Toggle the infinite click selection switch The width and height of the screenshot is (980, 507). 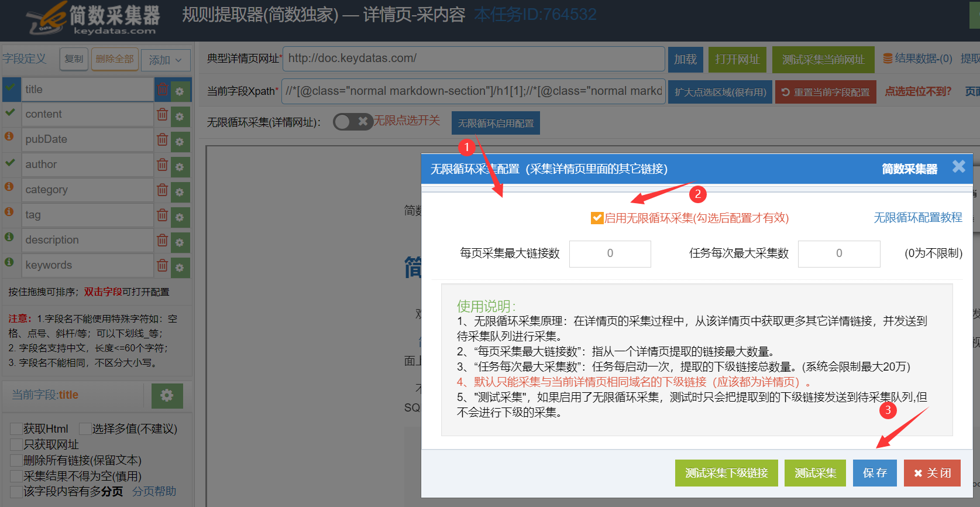tap(352, 122)
